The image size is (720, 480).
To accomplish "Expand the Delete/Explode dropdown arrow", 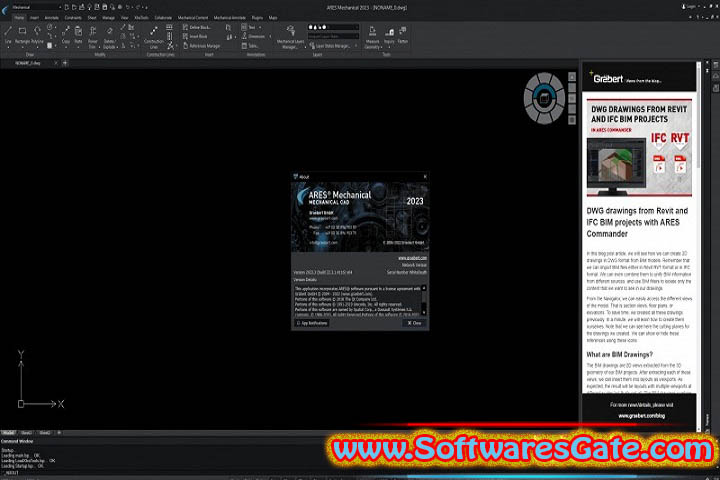I will click(117, 47).
